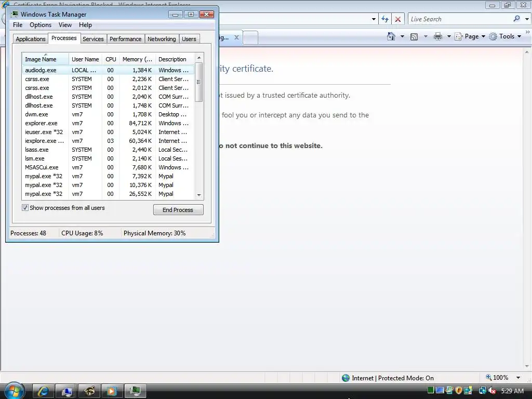This screenshot has height=399, width=532.
Task: Sort by User Name column header
Action: 85,59
